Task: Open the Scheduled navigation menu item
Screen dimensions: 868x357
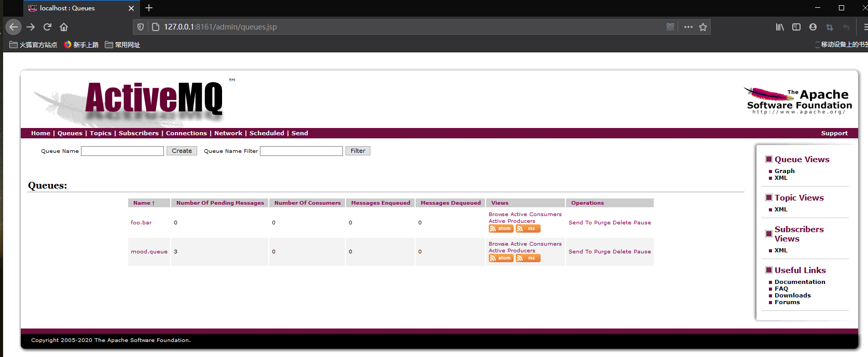Action: tap(267, 133)
